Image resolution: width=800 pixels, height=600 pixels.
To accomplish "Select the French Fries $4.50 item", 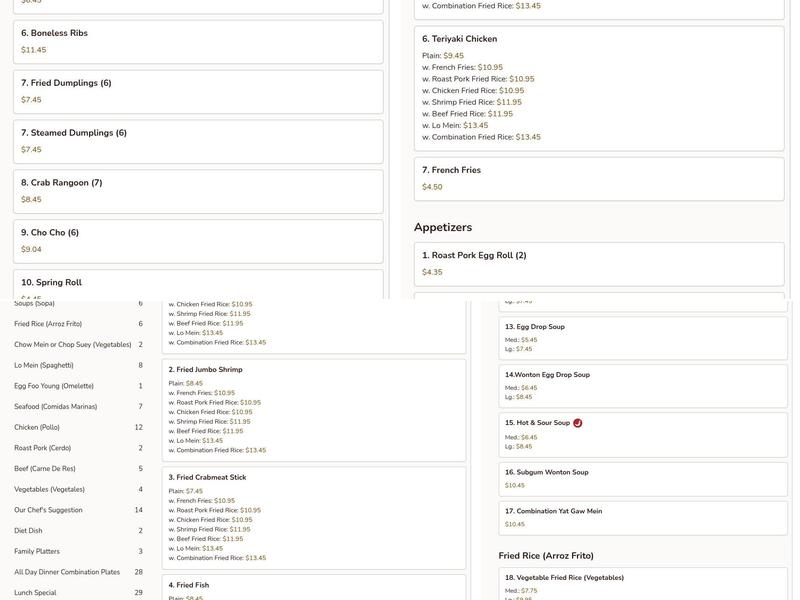I will point(599,178).
